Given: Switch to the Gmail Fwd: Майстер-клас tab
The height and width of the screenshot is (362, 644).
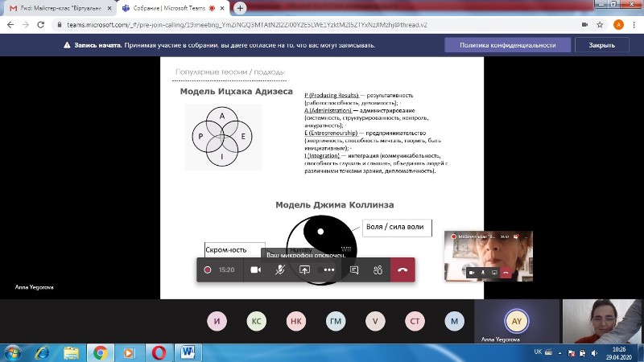Looking at the screenshot, I should [x=60, y=8].
